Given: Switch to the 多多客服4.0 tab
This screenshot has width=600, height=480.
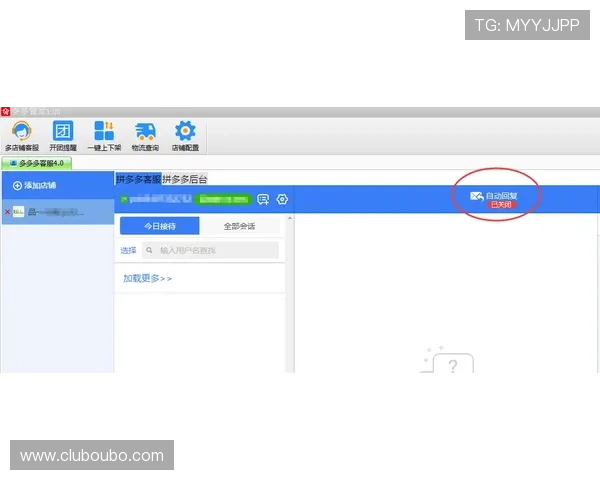Looking at the screenshot, I should tap(37, 163).
